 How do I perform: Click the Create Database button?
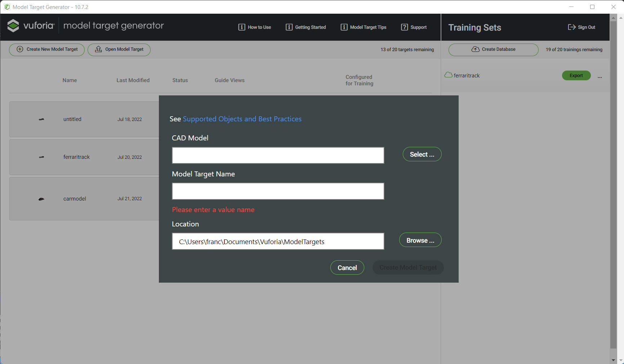(494, 50)
